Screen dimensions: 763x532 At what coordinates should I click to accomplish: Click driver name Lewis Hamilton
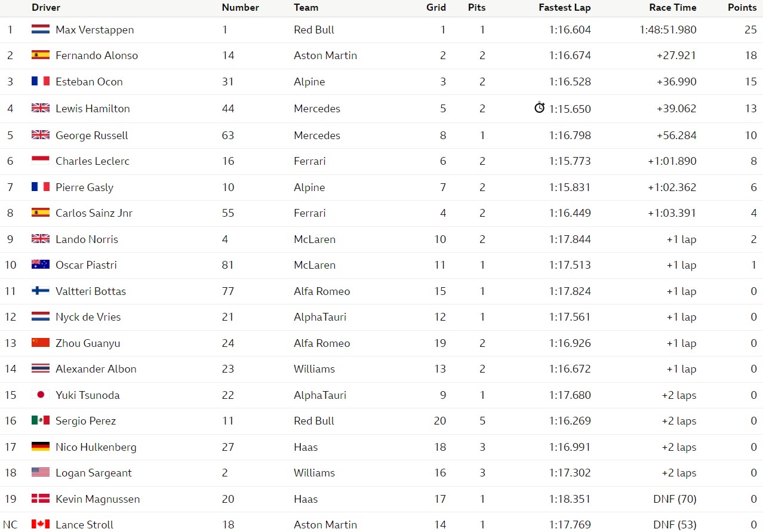93,109
